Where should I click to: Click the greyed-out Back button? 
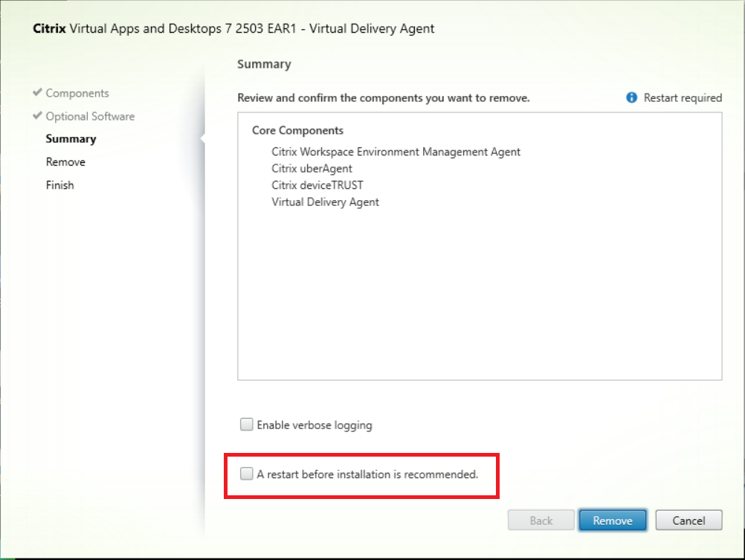click(x=541, y=521)
